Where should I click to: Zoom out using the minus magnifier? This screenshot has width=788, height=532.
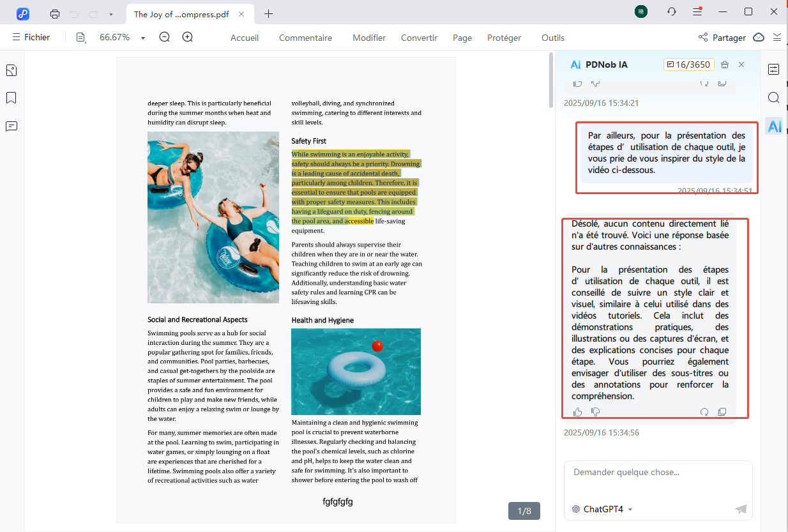coord(164,38)
